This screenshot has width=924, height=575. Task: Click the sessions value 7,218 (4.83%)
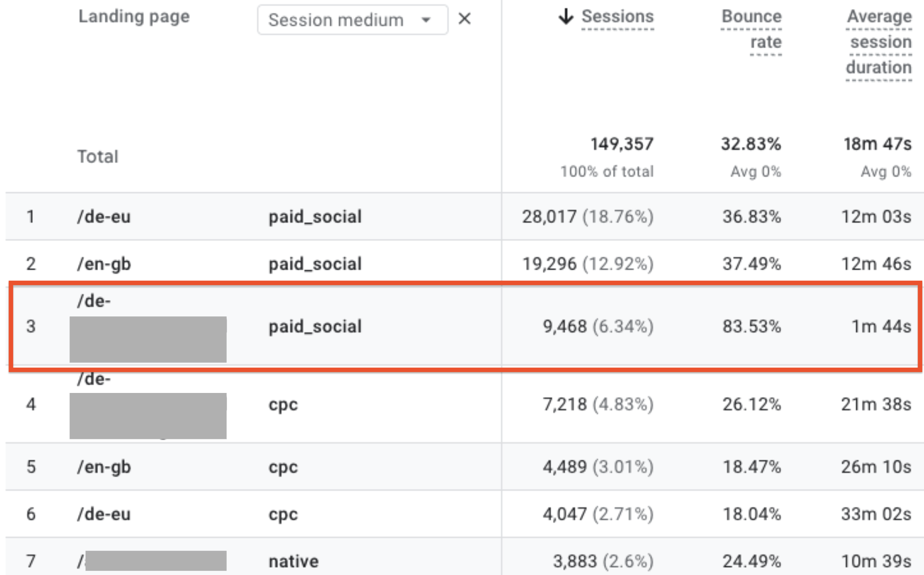pyautogui.click(x=598, y=404)
